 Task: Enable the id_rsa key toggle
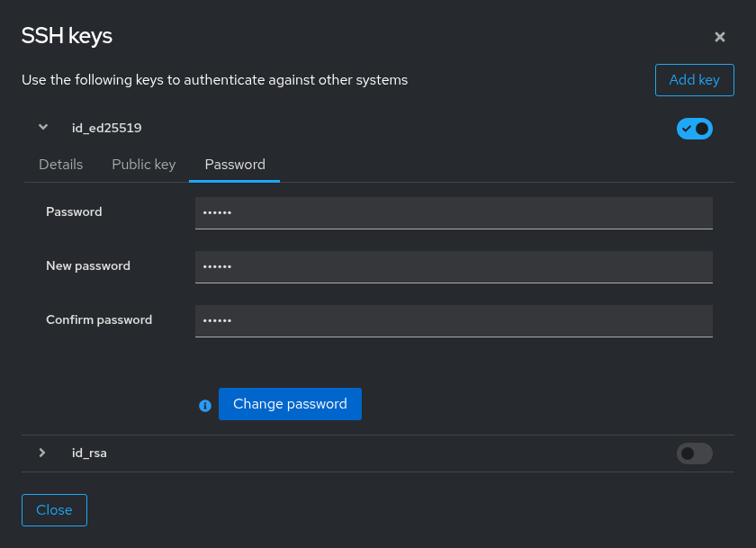pos(694,454)
